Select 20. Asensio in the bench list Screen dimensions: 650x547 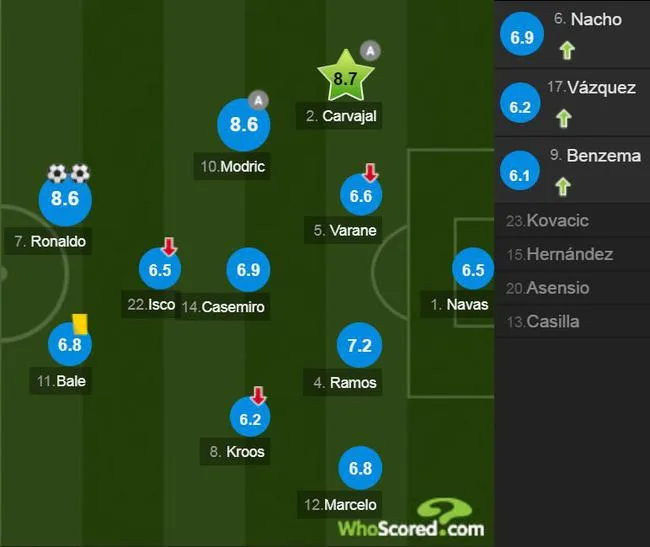(x=572, y=288)
